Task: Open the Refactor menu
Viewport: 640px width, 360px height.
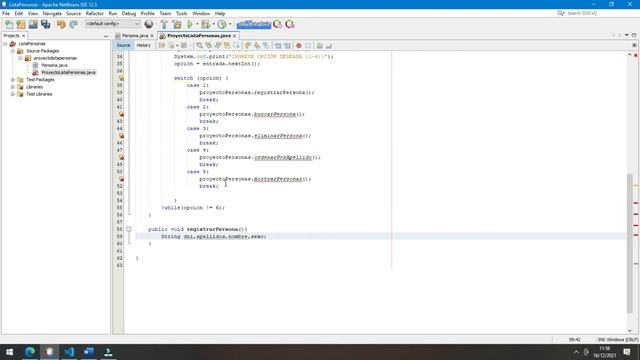Action: [x=95, y=13]
